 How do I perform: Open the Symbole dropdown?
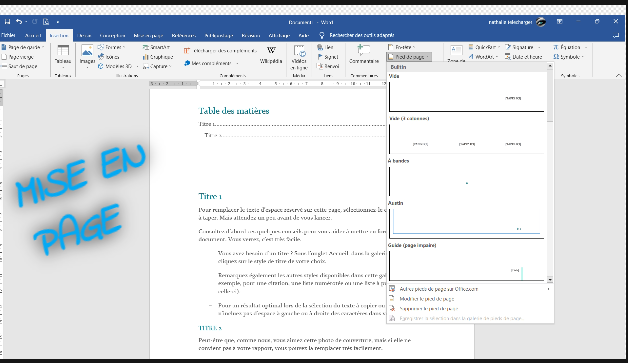[568, 57]
